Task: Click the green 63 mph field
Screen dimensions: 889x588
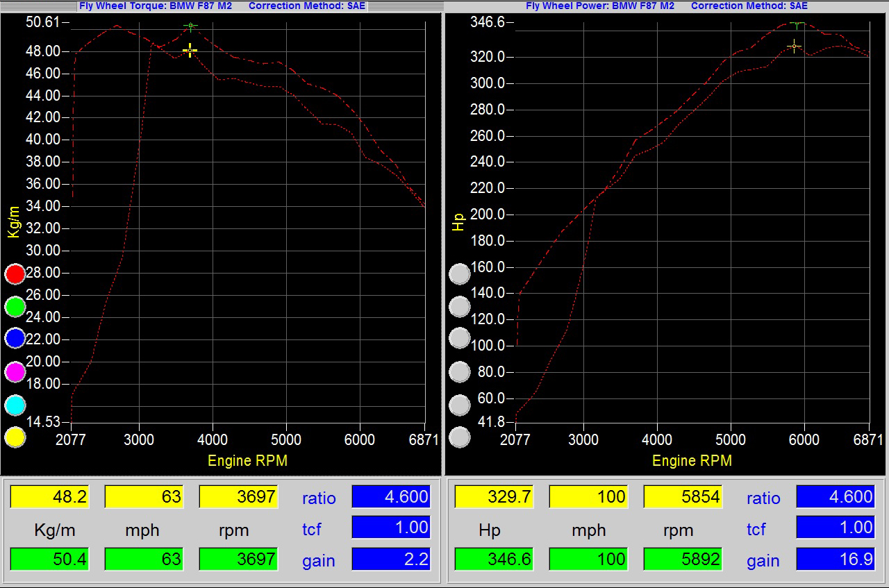Action: [144, 559]
